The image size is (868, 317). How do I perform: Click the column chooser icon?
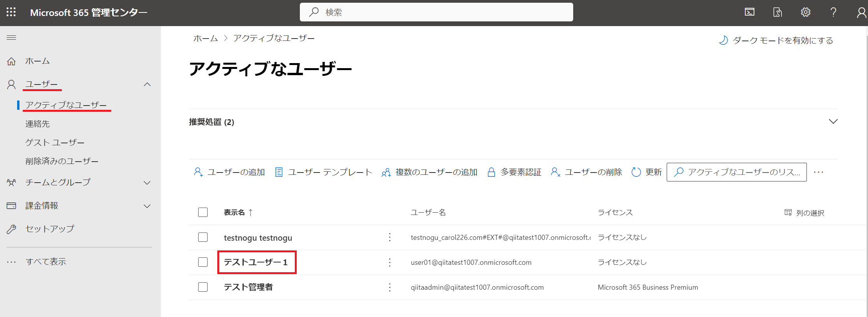(x=788, y=212)
